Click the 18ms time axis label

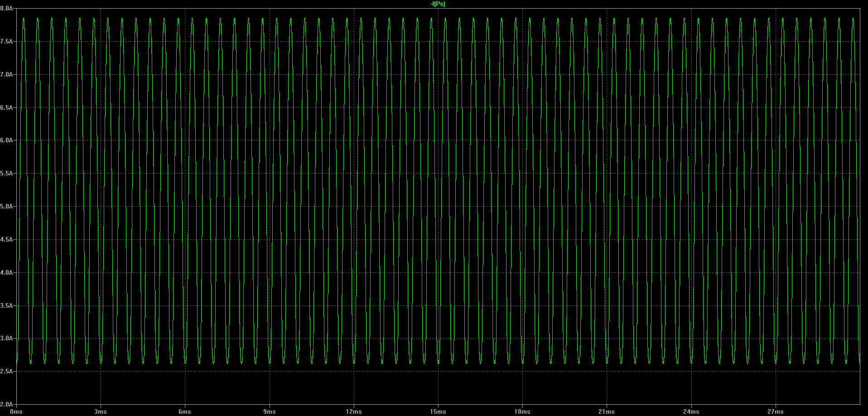coord(522,411)
